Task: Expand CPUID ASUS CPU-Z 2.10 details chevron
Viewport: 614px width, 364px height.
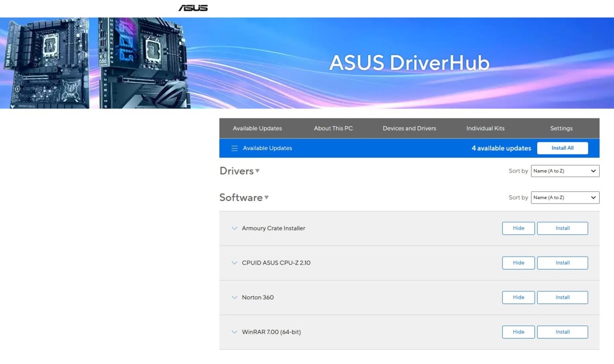Action: click(x=234, y=263)
